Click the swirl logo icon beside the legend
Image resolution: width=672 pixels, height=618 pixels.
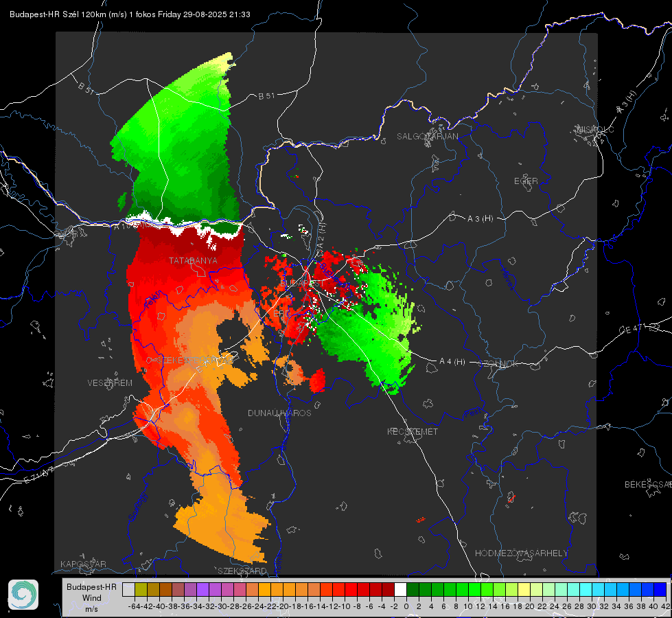click(23, 595)
